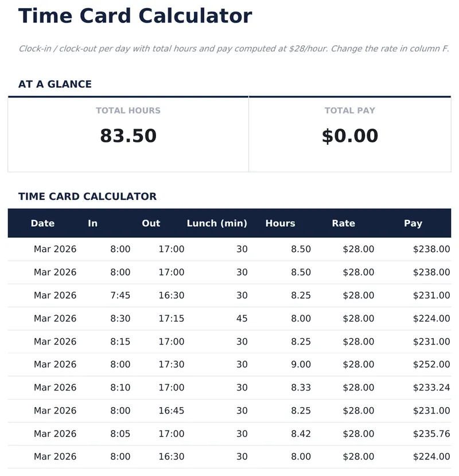Screen dimensions: 459x476
Task: Select the Total Pay value $0.00
Action: point(349,136)
